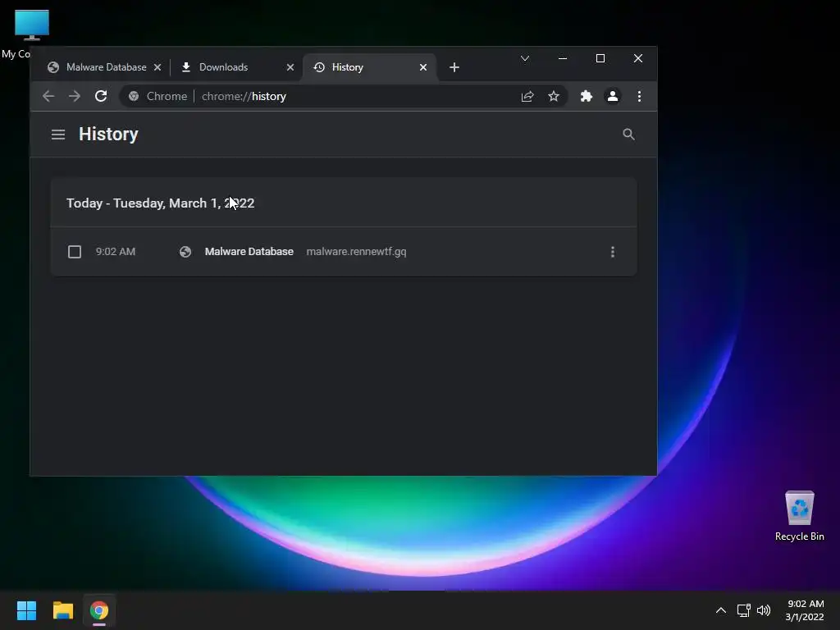Minimize the Chrome window
Screen dimensions: 840x630
point(563,58)
